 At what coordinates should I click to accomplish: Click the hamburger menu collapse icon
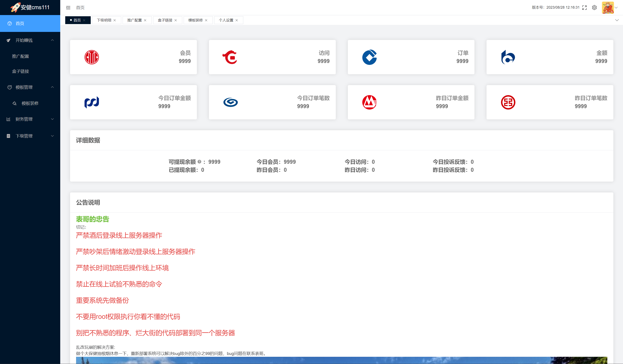click(68, 8)
